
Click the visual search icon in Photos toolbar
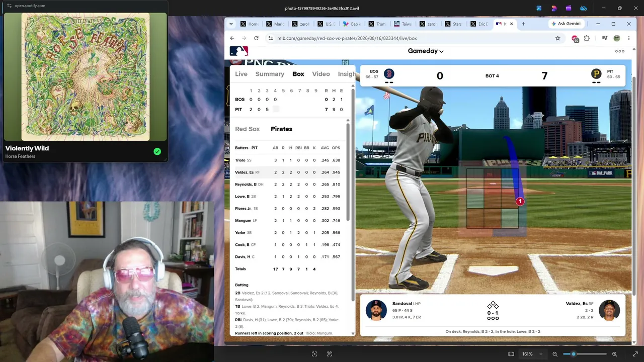coord(314,354)
